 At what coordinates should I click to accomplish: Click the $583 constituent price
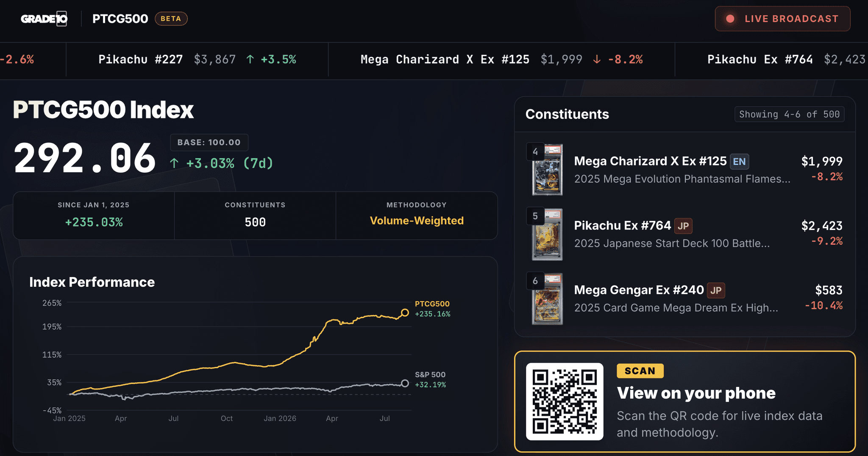[829, 291]
